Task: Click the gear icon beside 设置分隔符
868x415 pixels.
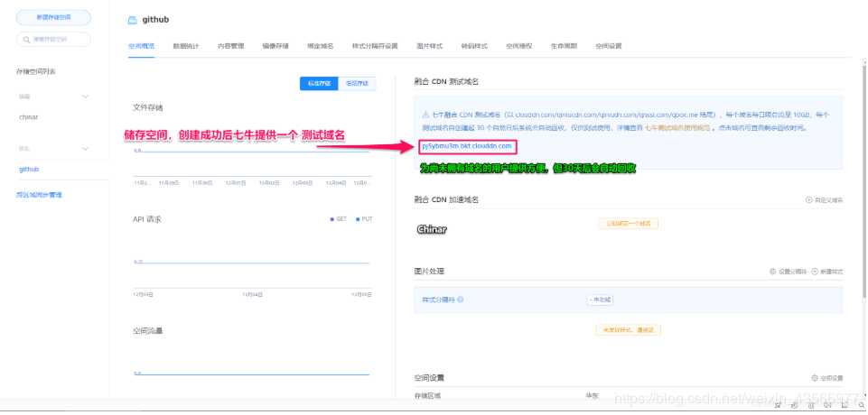Action: click(x=773, y=272)
